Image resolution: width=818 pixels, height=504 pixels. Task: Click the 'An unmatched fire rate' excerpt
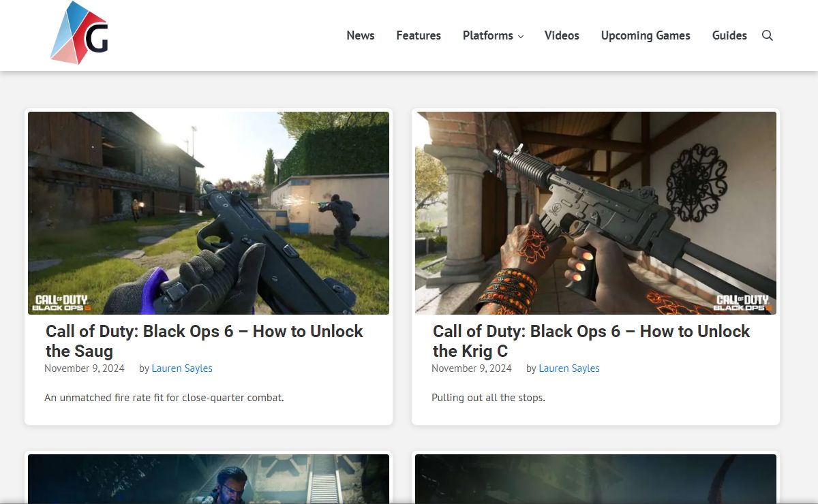point(164,398)
